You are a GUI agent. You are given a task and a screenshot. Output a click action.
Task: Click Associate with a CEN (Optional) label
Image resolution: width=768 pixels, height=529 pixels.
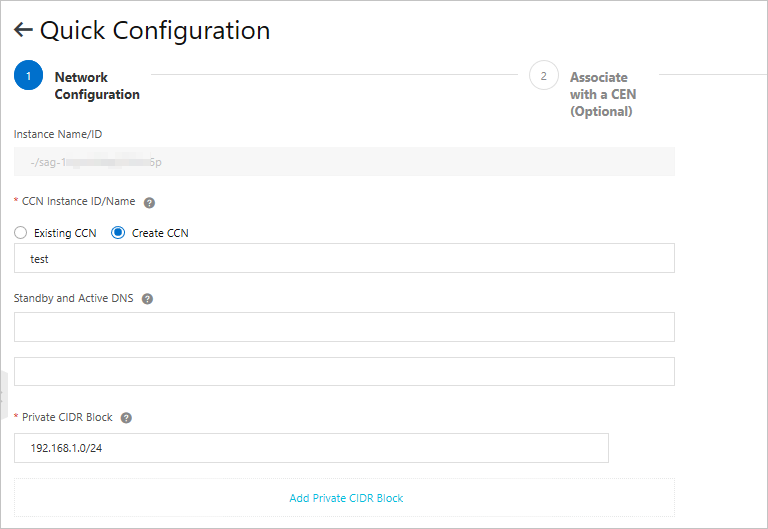(603, 95)
